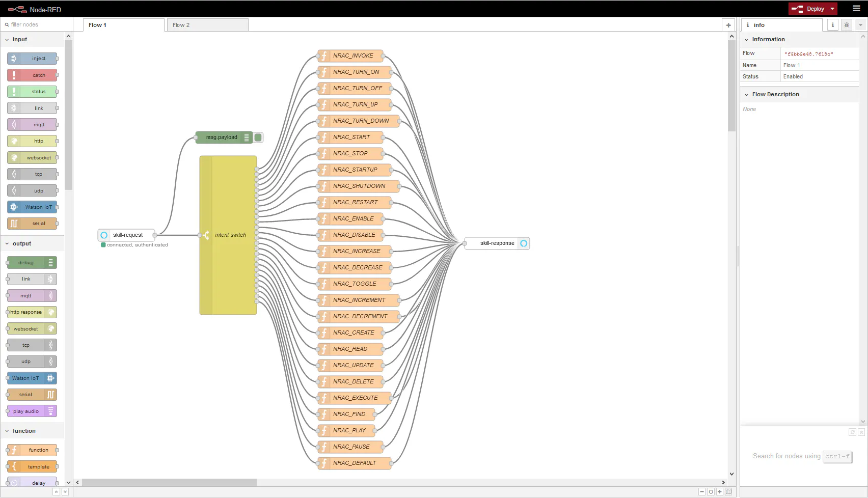Add a new flow with plus button
Screen dimensions: 868x498
728,25
